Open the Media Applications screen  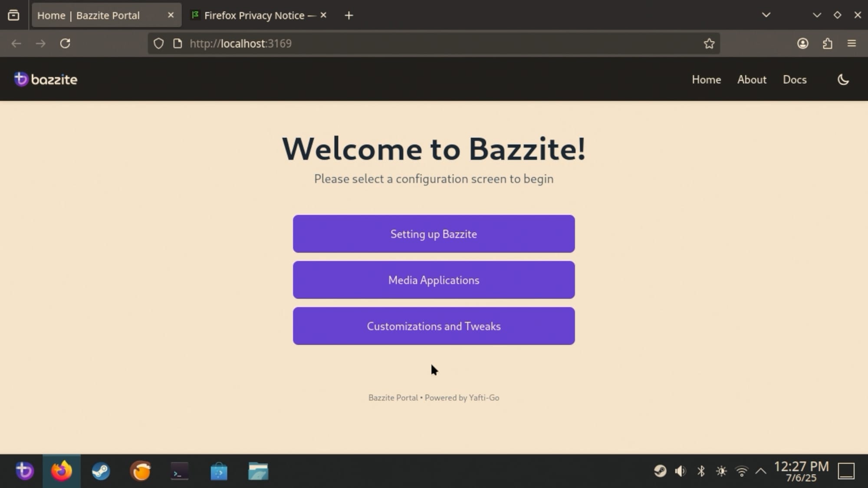(434, 280)
